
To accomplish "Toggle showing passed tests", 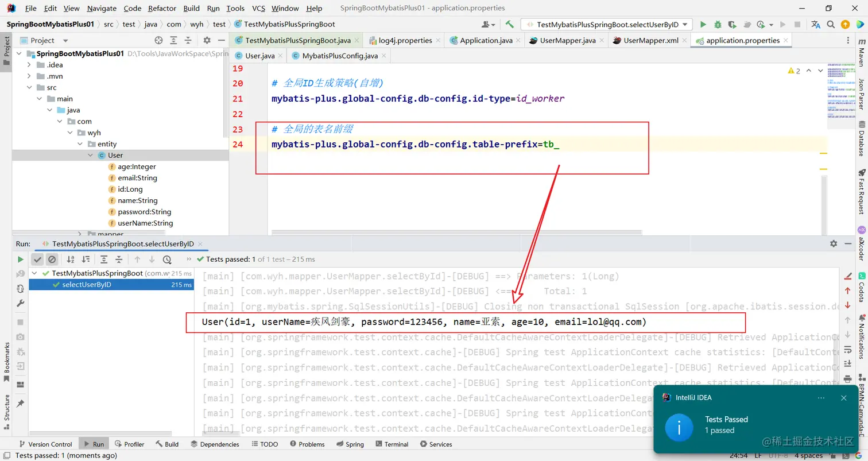I will coord(37,259).
